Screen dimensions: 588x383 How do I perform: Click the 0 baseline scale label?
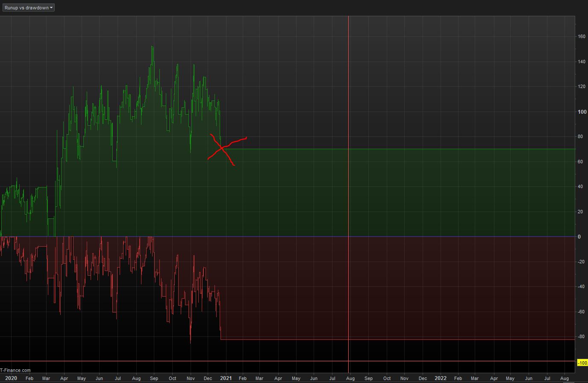[x=579, y=237]
